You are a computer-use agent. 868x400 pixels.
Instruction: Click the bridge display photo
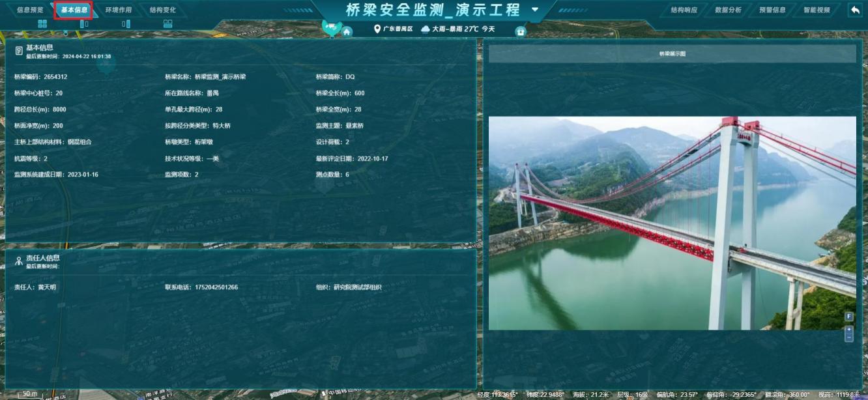(x=672, y=223)
